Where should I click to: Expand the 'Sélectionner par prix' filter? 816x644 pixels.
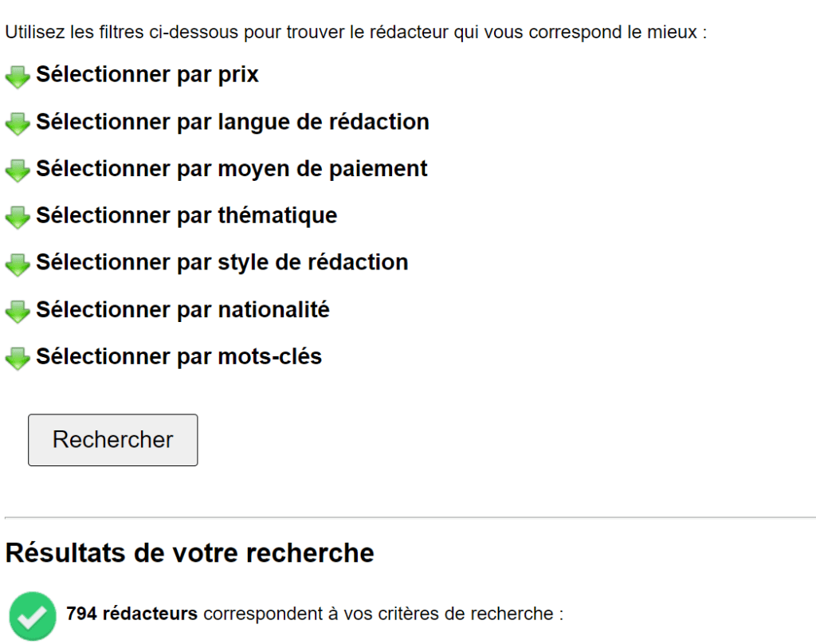pos(147,74)
